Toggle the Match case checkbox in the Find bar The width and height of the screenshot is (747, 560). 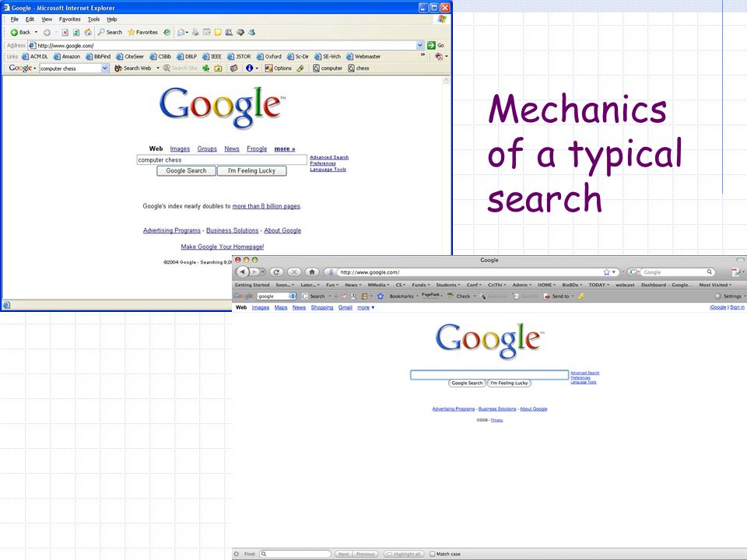click(432, 554)
